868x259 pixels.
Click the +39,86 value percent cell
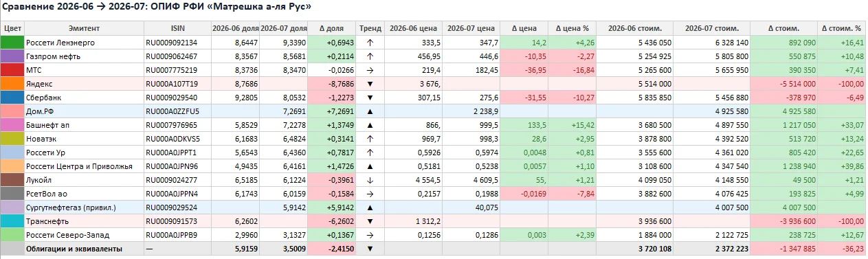tap(842, 166)
